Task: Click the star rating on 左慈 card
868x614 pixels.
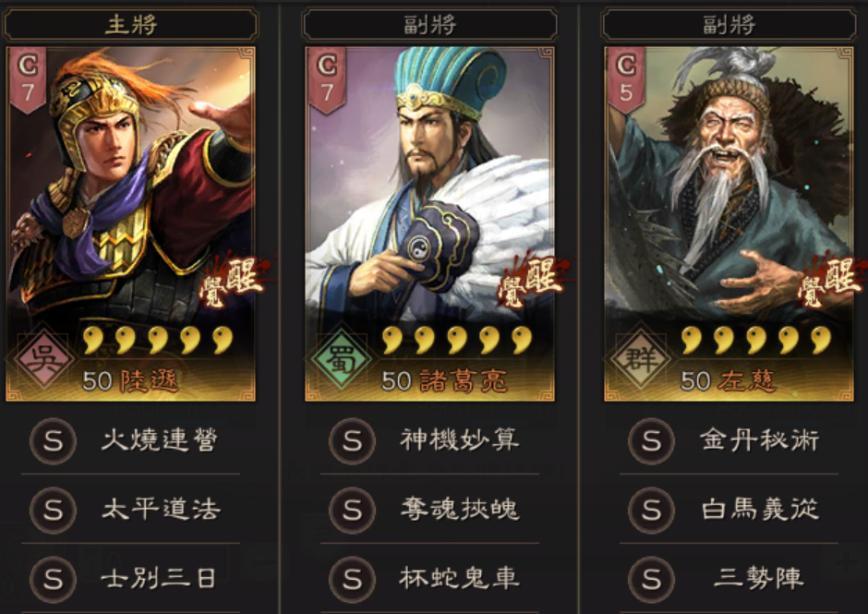Action: click(756, 340)
